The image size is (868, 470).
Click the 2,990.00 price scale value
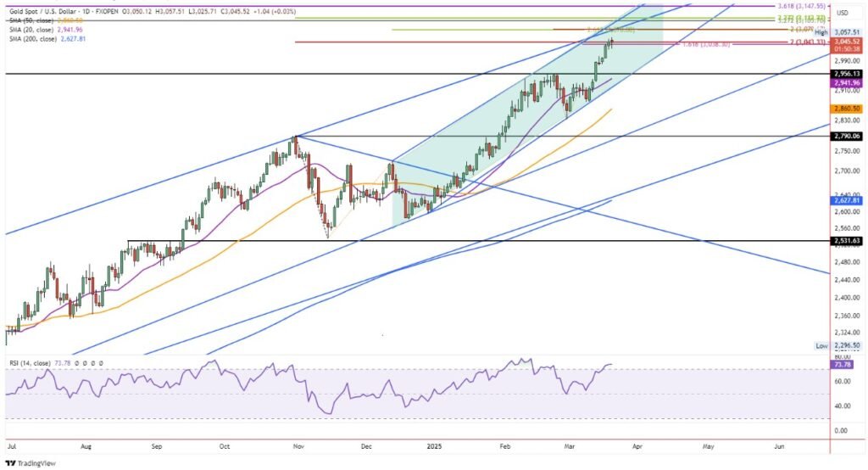pos(848,61)
